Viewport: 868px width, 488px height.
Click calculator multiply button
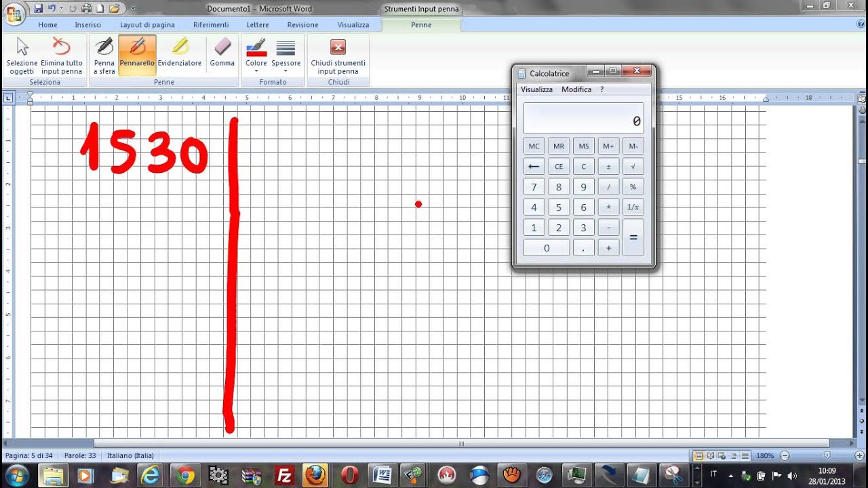(x=608, y=207)
